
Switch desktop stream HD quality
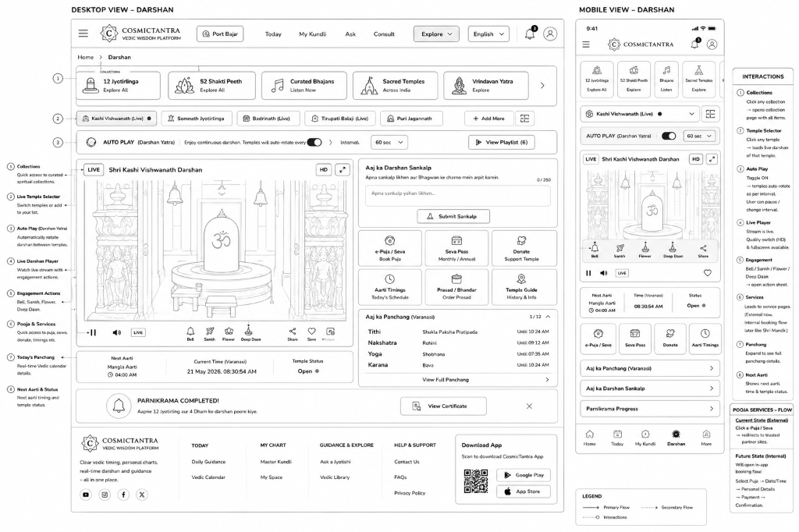[x=324, y=170]
